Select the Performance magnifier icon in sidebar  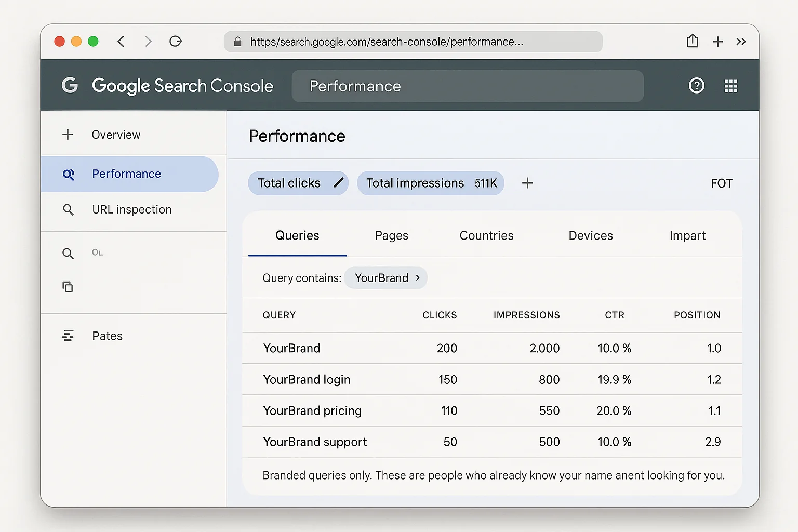[69, 175]
